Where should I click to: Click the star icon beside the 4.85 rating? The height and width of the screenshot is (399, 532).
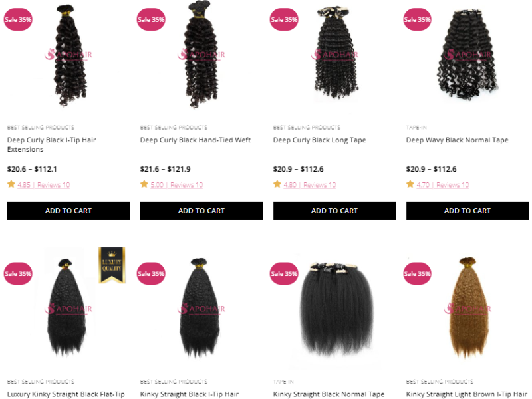(11, 184)
